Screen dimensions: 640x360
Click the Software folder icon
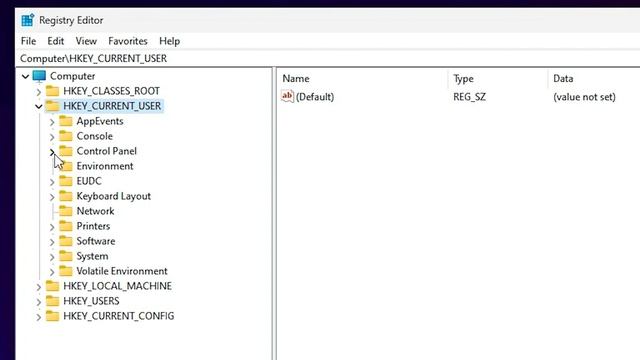66,241
